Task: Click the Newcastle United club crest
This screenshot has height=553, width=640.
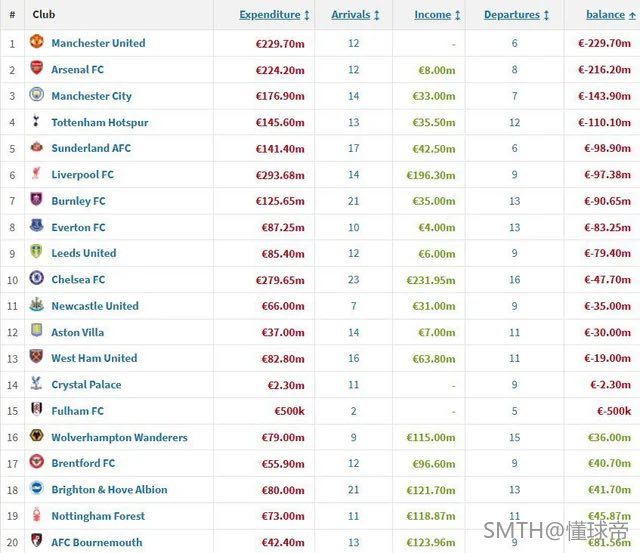Action: tap(36, 304)
